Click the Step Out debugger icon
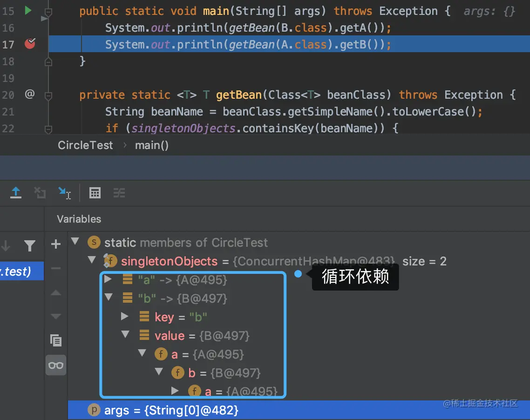The height and width of the screenshot is (420, 530). pyautogui.click(x=15, y=193)
